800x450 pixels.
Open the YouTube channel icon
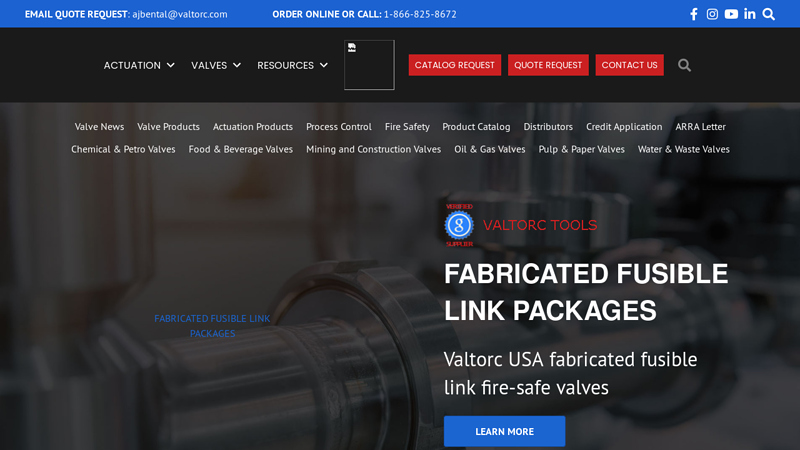pos(731,14)
